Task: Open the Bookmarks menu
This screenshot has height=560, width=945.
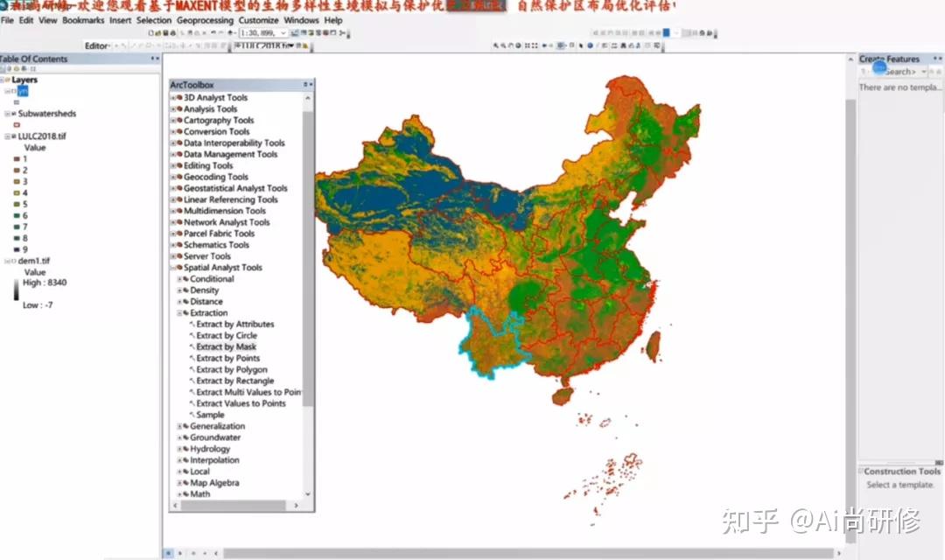Action: (x=83, y=20)
